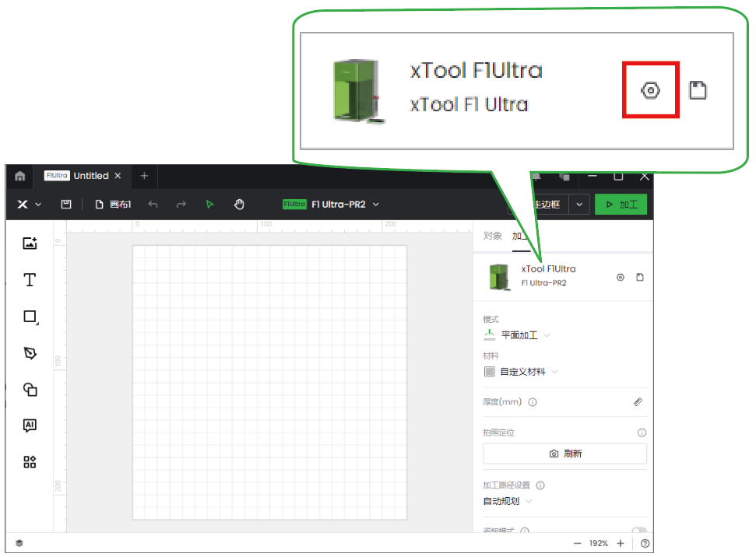Viewport: 756px width, 557px height.
Task: Select the Text tool
Action: pyautogui.click(x=30, y=280)
